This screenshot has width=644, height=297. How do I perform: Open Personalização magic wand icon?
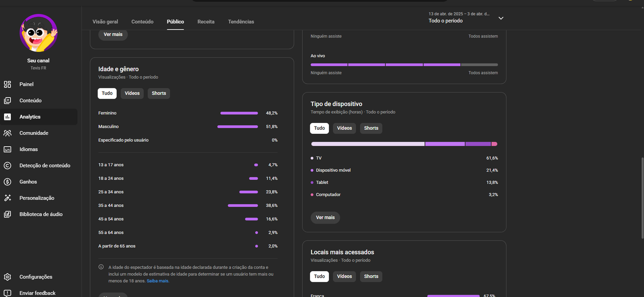coord(7,198)
